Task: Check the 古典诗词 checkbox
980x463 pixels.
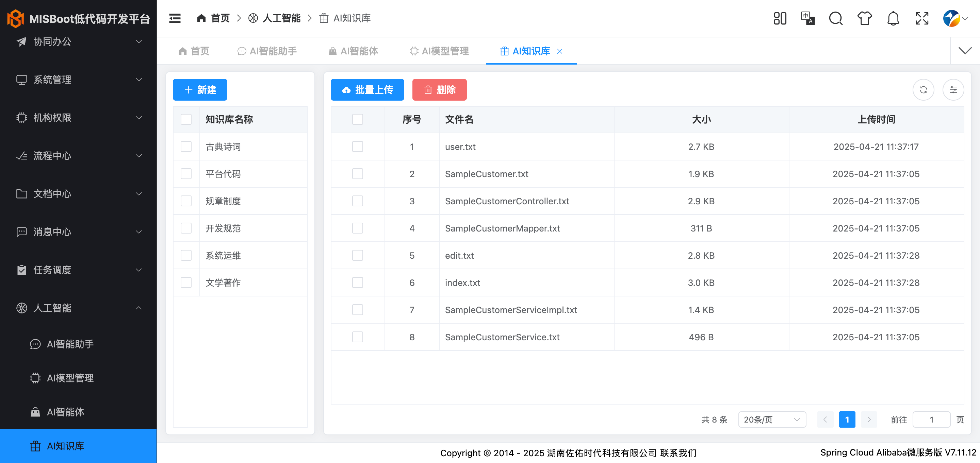Action: (x=186, y=147)
